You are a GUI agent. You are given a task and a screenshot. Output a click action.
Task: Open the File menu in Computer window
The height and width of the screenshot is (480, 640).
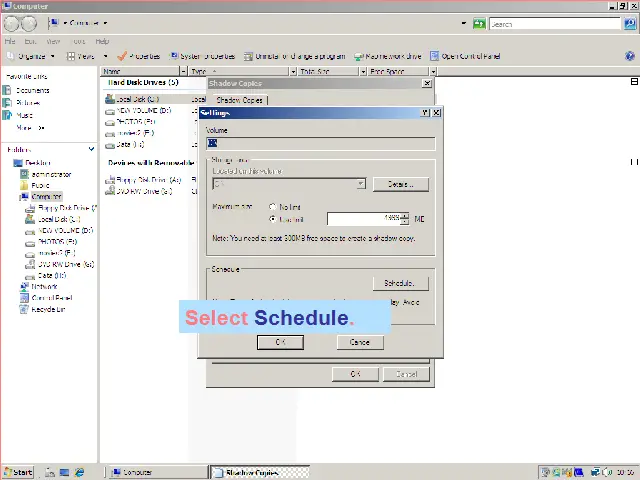(10, 41)
